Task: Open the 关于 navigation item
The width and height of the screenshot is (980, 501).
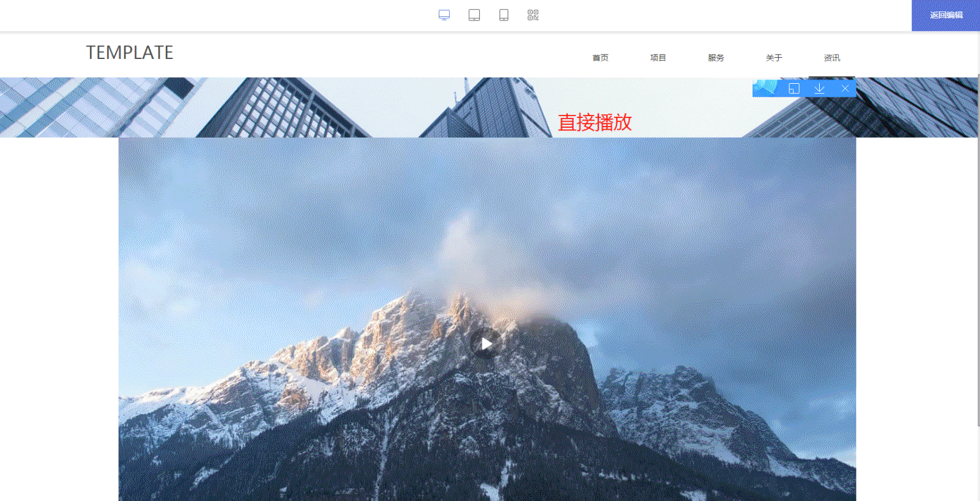Action: pyautogui.click(x=774, y=58)
